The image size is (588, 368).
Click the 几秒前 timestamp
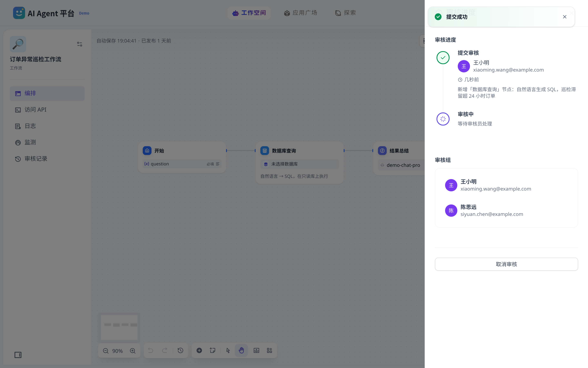click(x=471, y=80)
